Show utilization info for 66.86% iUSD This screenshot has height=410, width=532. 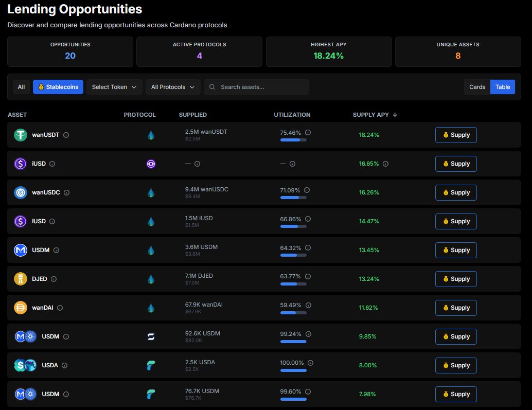(x=308, y=219)
